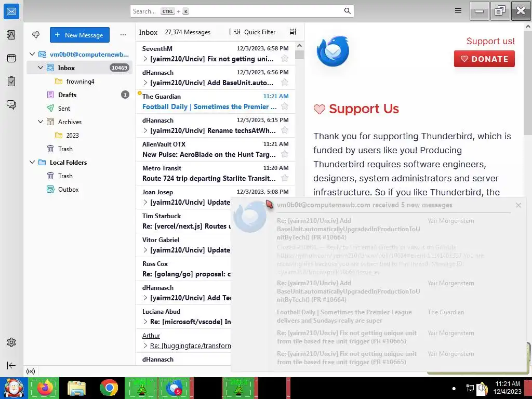The width and height of the screenshot is (532, 399).
Task: Open Firefox from the taskbar
Action: coord(45,388)
